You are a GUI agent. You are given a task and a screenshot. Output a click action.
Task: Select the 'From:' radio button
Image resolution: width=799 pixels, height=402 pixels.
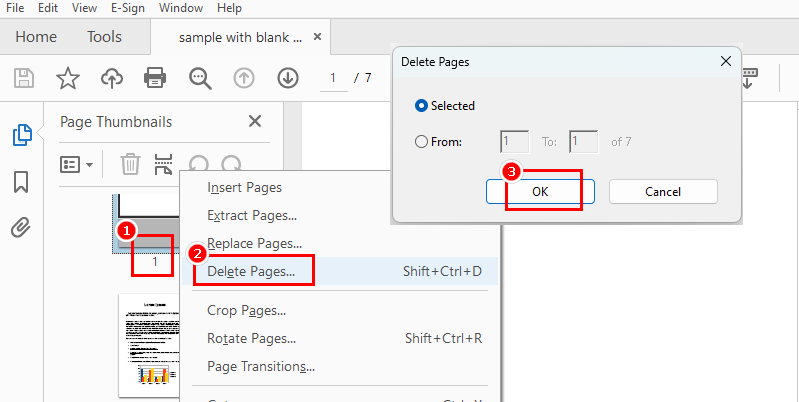(x=421, y=142)
